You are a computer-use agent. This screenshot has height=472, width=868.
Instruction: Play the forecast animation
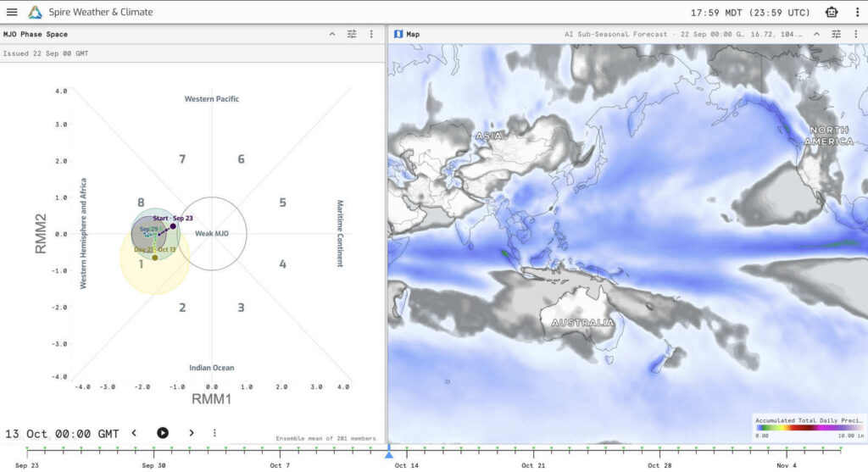pos(162,433)
